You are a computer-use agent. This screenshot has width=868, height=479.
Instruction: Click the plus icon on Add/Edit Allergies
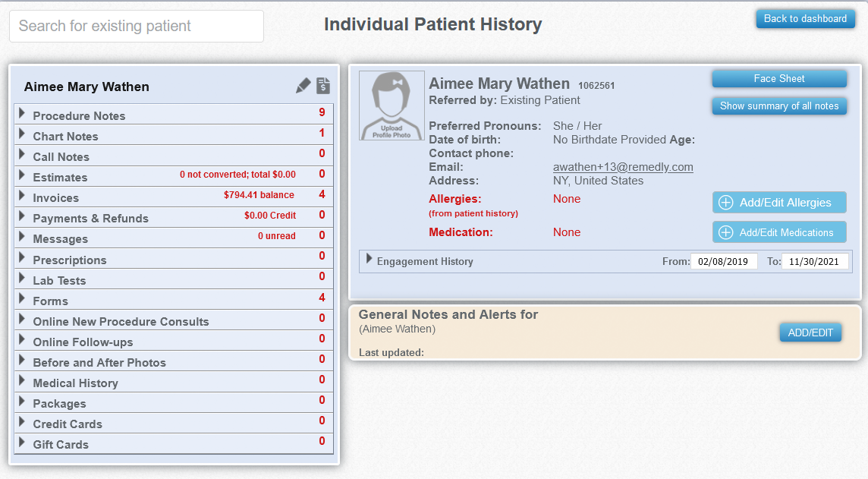point(725,203)
